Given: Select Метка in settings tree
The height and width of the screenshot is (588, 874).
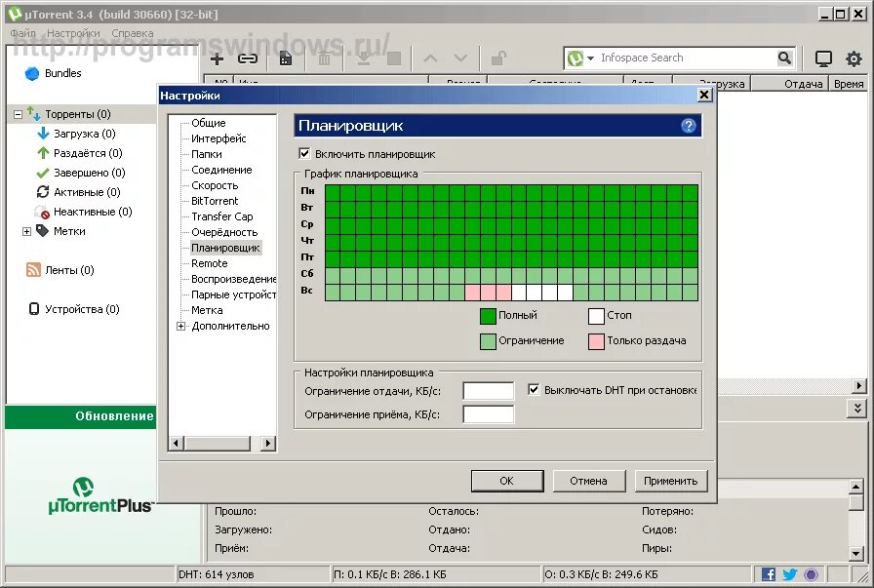Looking at the screenshot, I should click(207, 310).
